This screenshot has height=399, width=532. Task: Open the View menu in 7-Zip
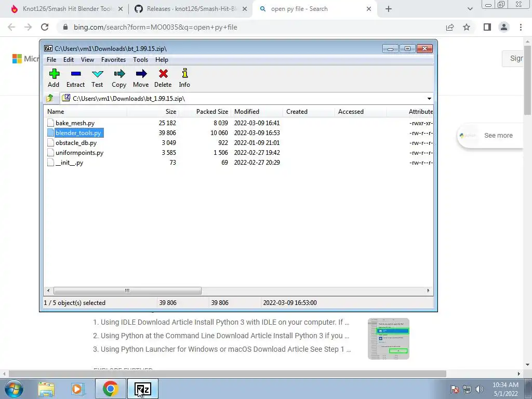pyautogui.click(x=87, y=60)
